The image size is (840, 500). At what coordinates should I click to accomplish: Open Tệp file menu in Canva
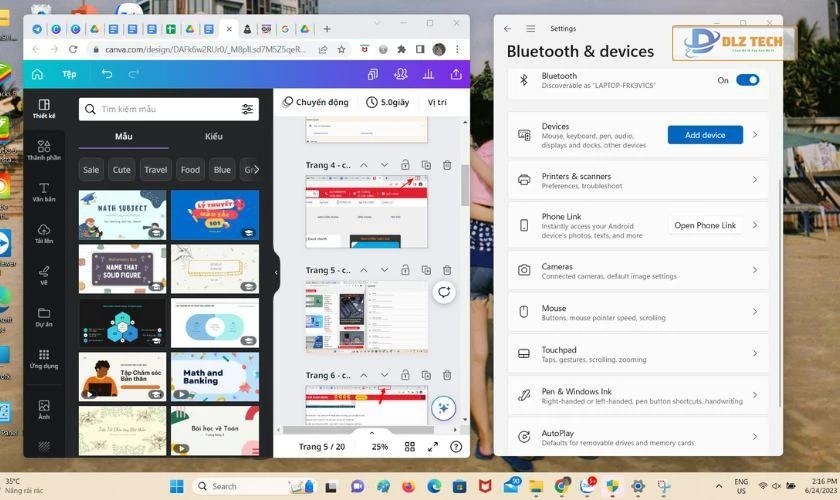pos(69,74)
